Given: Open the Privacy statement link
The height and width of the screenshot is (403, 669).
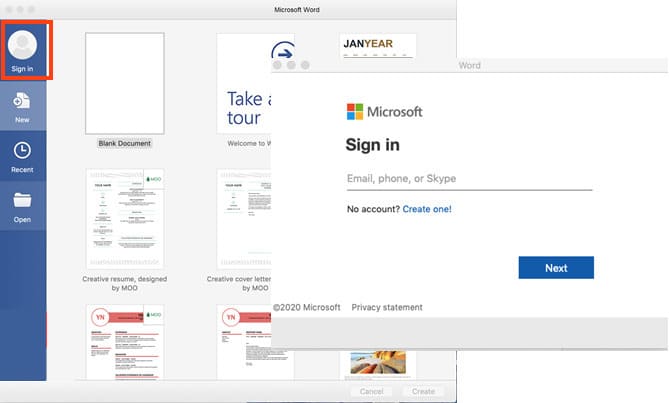Looking at the screenshot, I should [x=387, y=307].
